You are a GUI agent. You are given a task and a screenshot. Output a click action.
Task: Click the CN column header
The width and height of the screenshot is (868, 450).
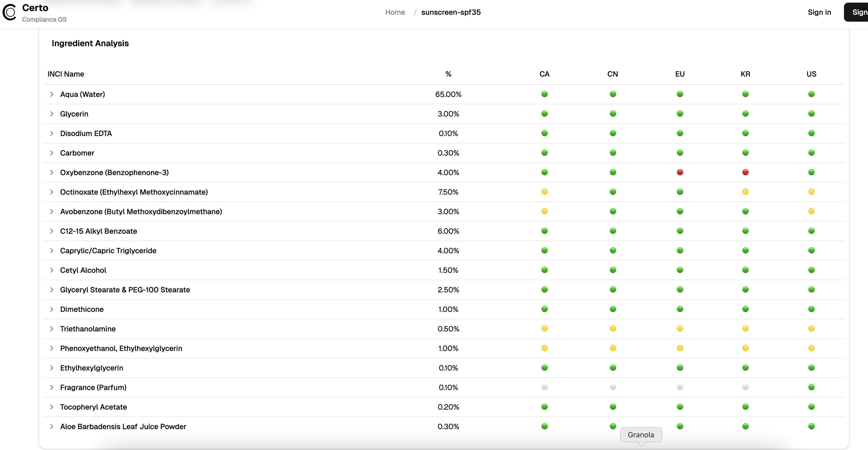612,74
